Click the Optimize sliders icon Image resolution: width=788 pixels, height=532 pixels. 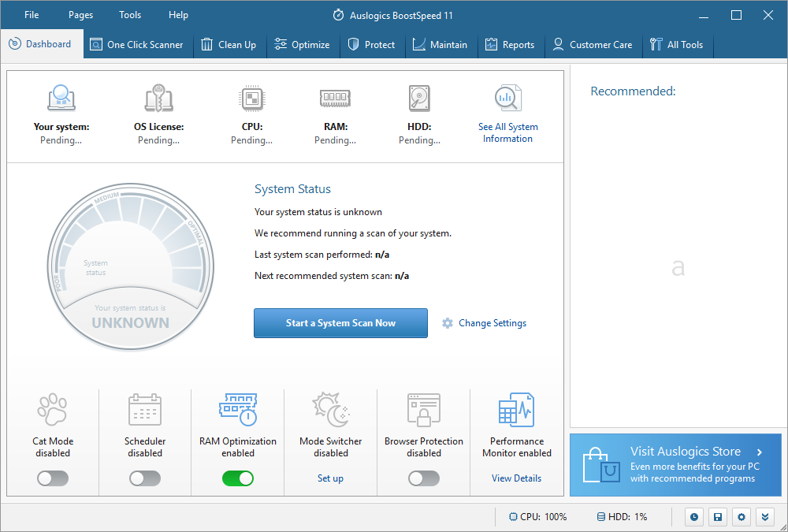[281, 45]
